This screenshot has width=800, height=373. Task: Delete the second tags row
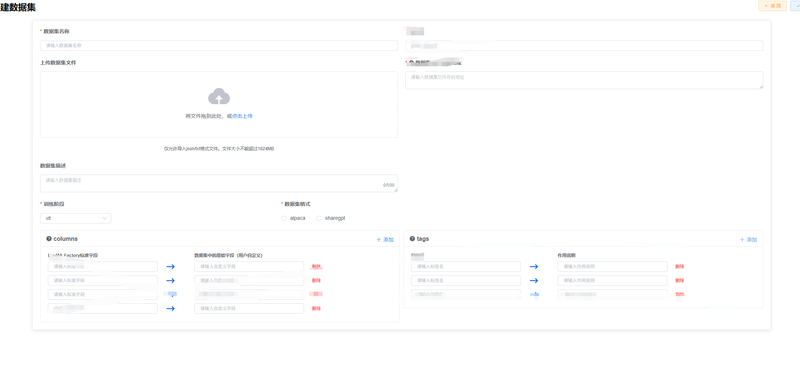click(680, 281)
